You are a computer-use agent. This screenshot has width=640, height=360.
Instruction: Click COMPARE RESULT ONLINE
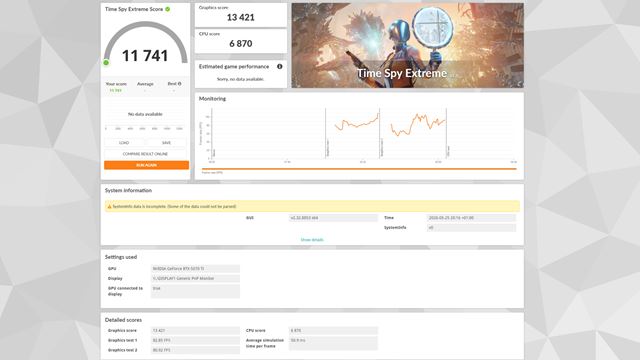pos(145,154)
